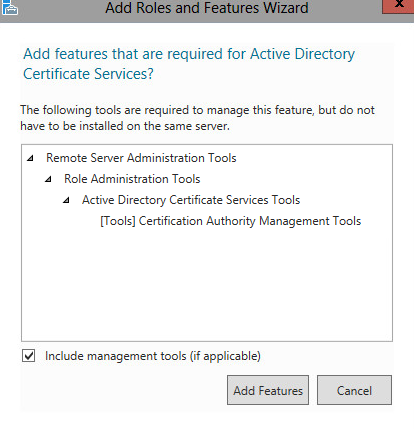Close the Add Roles and Features Wizard
The height and width of the screenshot is (429, 414).
tap(398, 6)
